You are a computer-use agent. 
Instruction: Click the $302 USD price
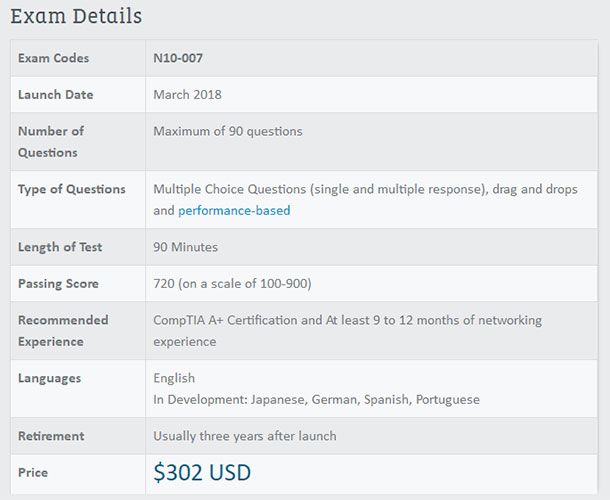202,472
